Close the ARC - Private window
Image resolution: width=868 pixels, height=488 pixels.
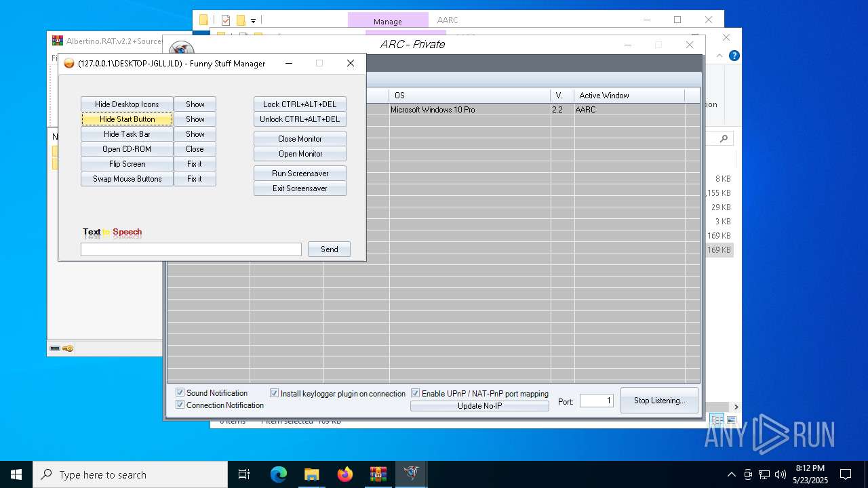[x=690, y=45]
